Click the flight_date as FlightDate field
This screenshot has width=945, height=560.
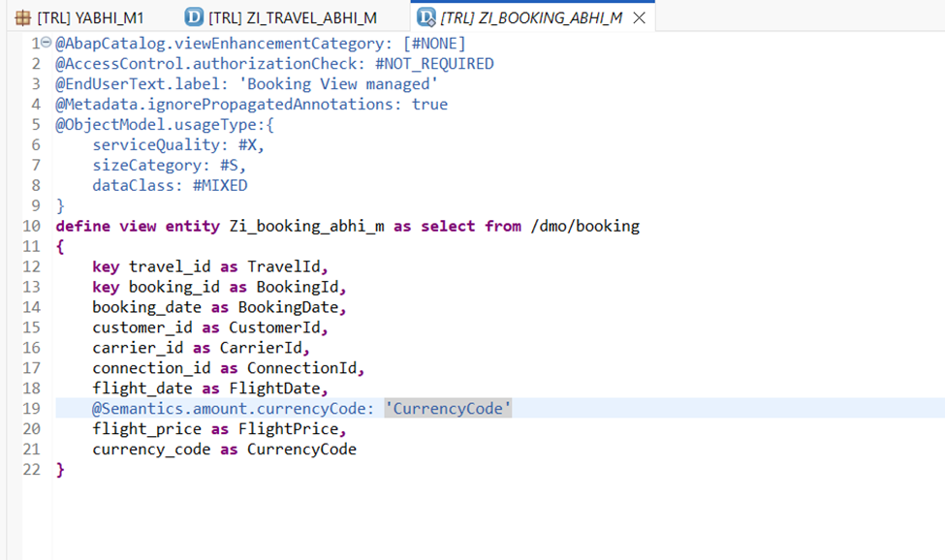click(209, 389)
